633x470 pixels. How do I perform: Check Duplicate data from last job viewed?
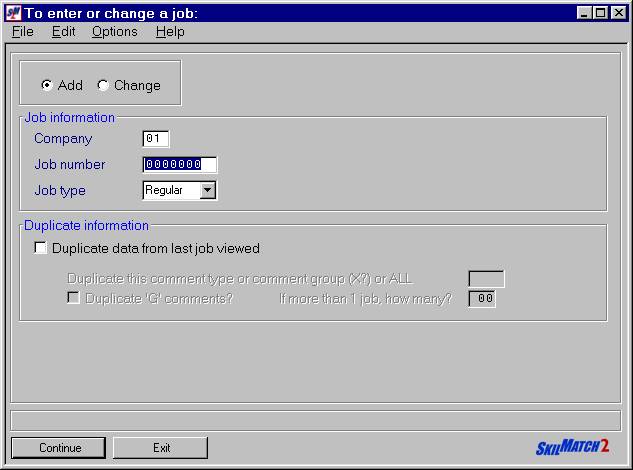tap(40, 248)
